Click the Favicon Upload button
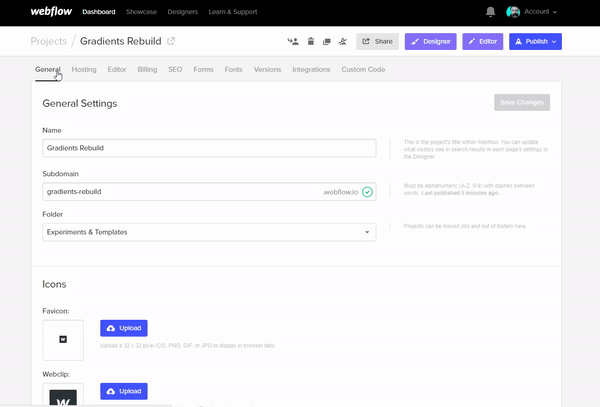Screen dimensions: 600x407 tap(124, 328)
